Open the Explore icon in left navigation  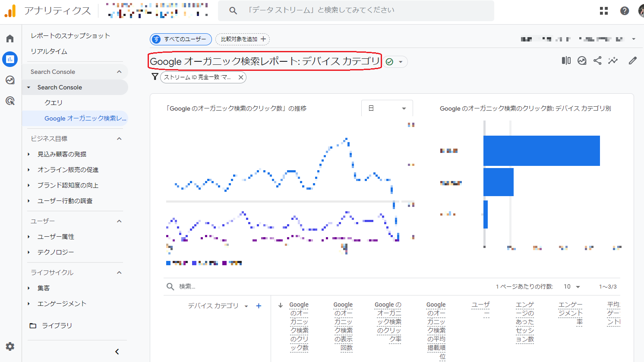10,80
